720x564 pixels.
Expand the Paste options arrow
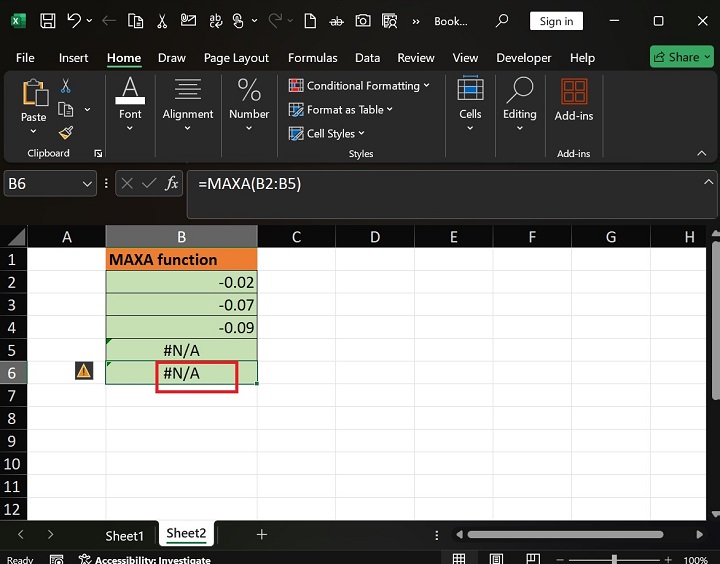click(34, 131)
